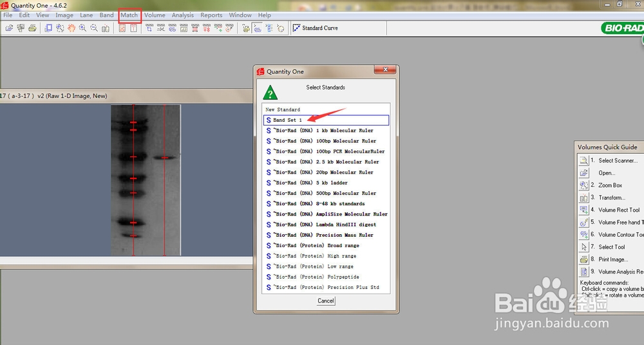Click Print Image icon in Quick Guide
644x345 pixels.
(x=583, y=259)
